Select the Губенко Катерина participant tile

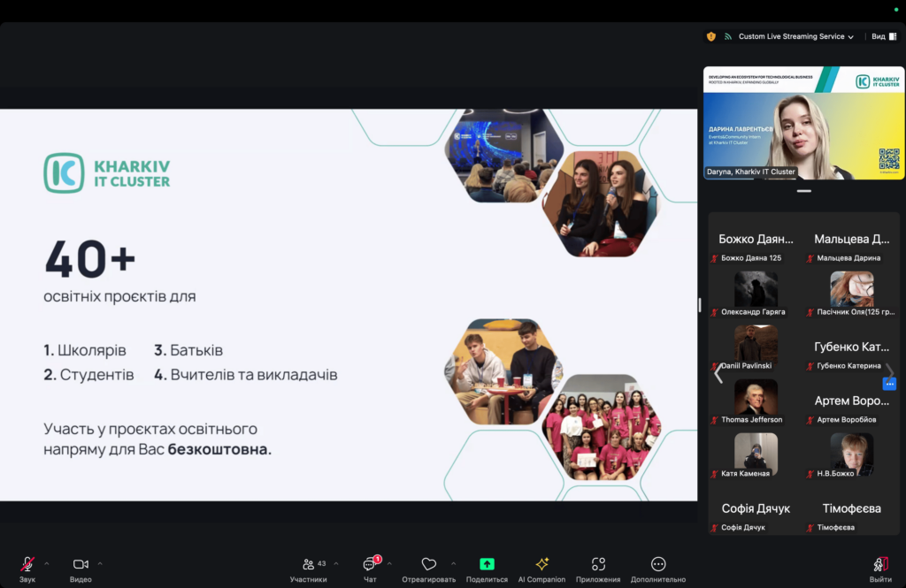pyautogui.click(x=852, y=347)
